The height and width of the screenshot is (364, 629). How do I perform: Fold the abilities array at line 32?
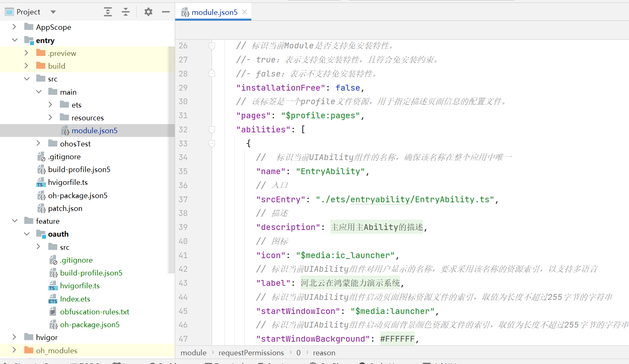(212, 129)
